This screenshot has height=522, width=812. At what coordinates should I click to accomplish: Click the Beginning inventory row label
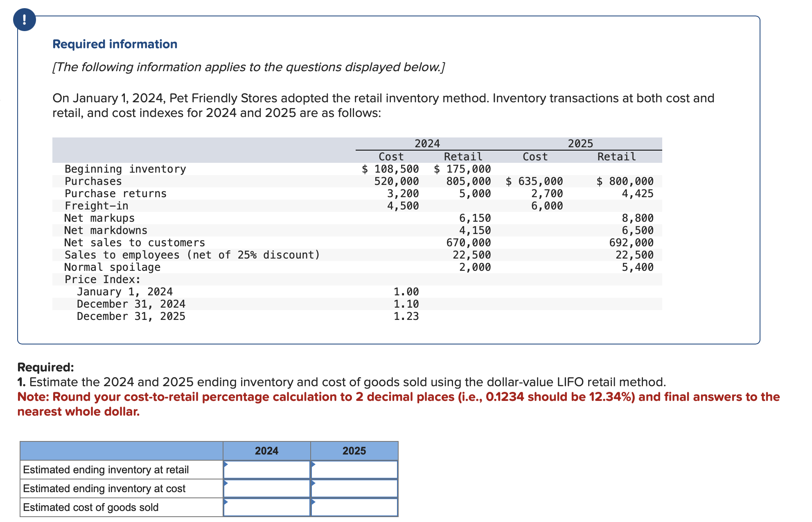pos(125,169)
